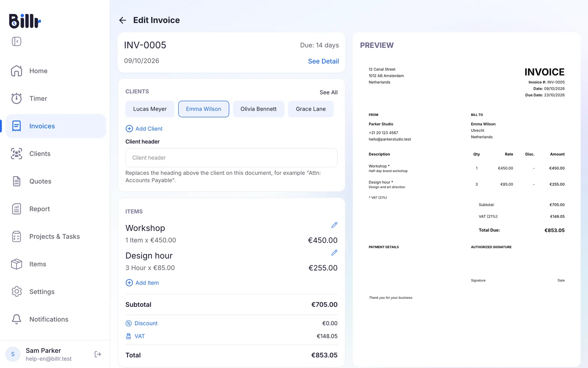The image size is (588, 368).
Task: Click the 09/10/2026 invoice date in editor
Action: [141, 61]
